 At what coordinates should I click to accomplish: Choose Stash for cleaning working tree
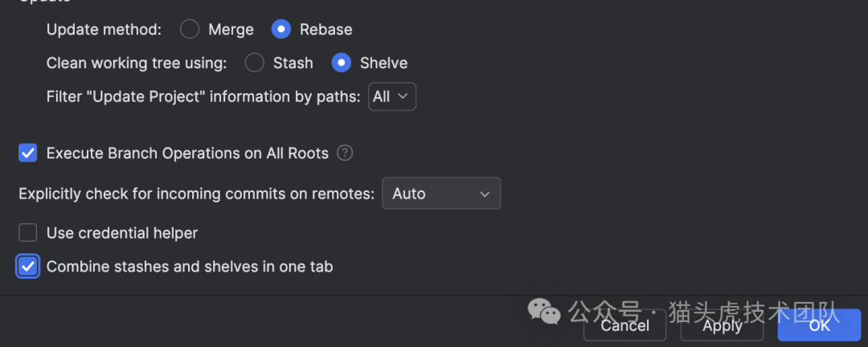click(254, 63)
